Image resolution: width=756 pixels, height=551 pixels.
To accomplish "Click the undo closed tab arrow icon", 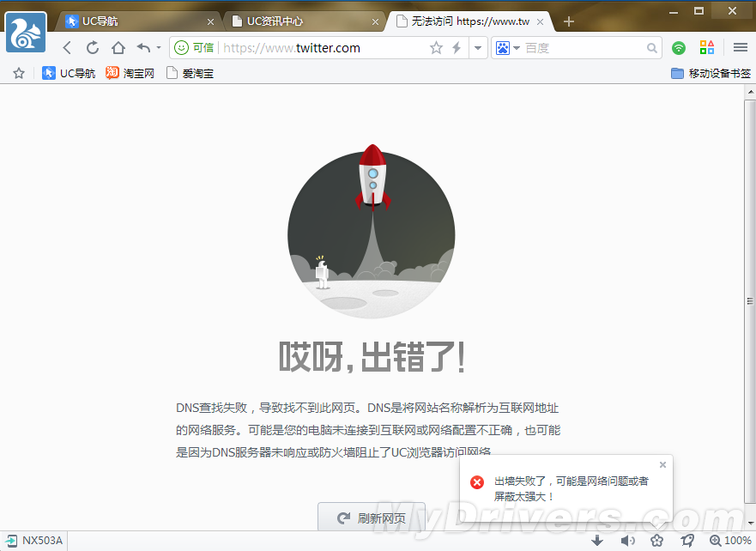I will point(143,47).
